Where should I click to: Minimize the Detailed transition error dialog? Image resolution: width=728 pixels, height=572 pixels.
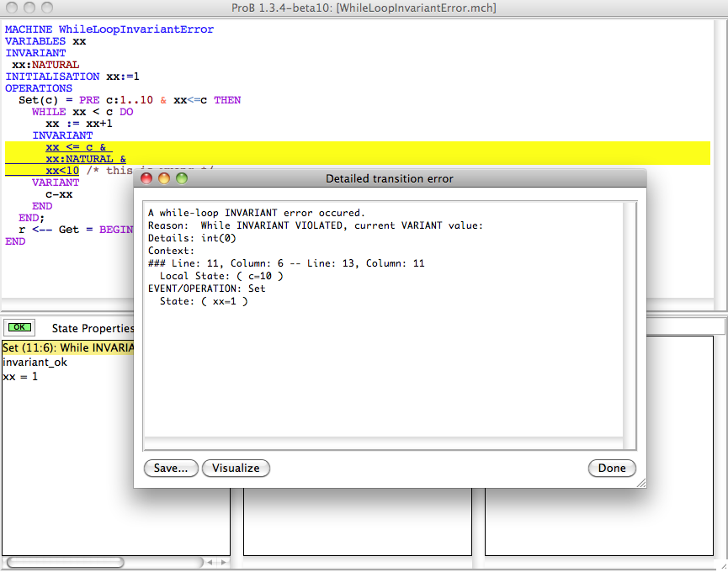[x=164, y=178]
